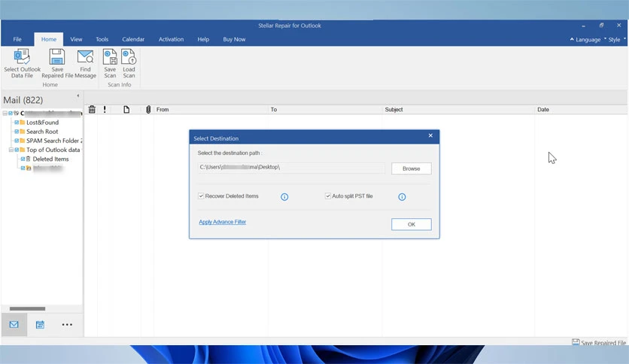This screenshot has height=364, width=629.
Task: Click the item type page column icon
Action: coord(126,110)
